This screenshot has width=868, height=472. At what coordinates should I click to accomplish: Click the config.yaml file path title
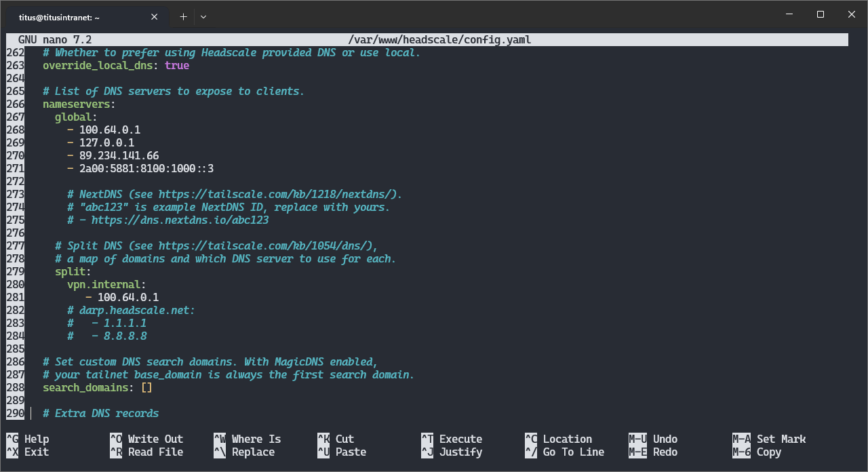point(439,40)
